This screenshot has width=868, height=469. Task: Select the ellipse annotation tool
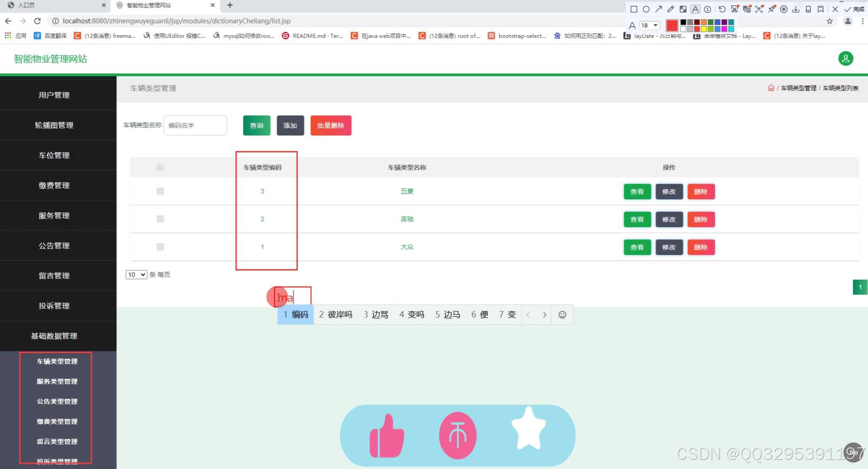pyautogui.click(x=646, y=9)
